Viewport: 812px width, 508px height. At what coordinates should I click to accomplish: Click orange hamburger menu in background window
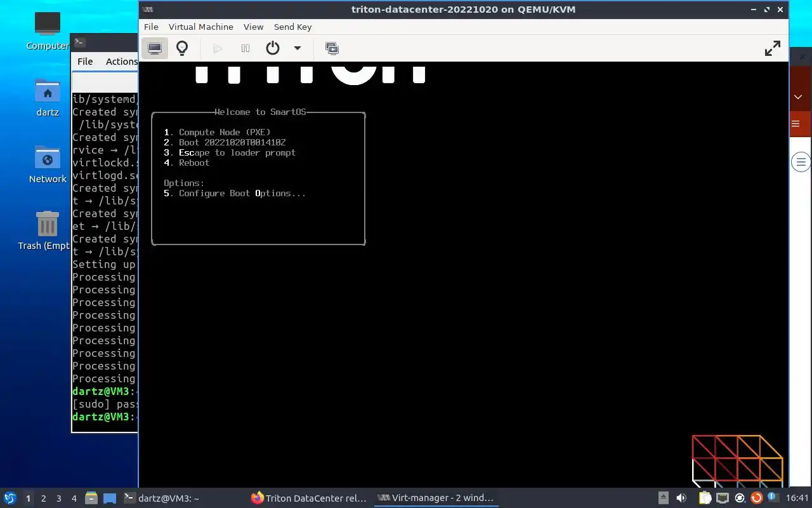(x=797, y=124)
